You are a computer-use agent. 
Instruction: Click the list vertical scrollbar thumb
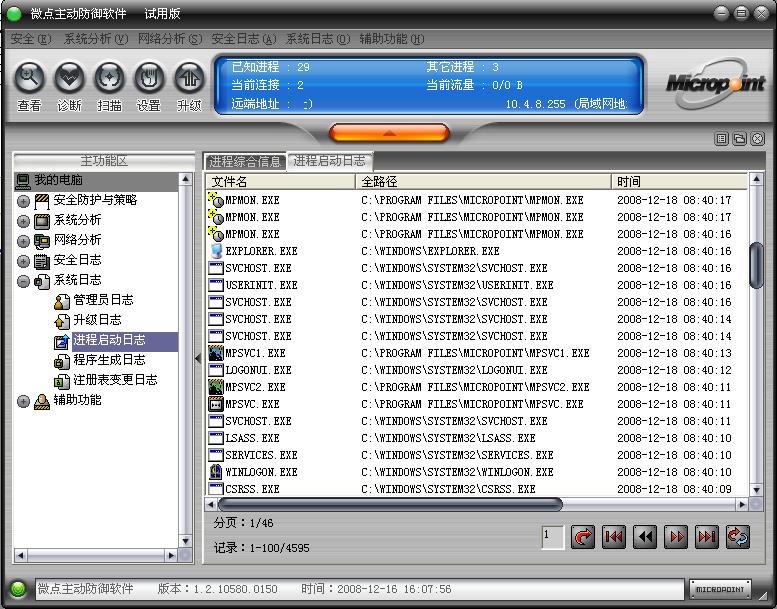[x=756, y=265]
